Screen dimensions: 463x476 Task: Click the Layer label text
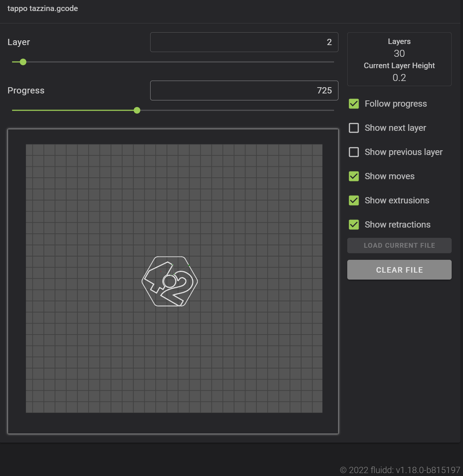[x=18, y=42]
